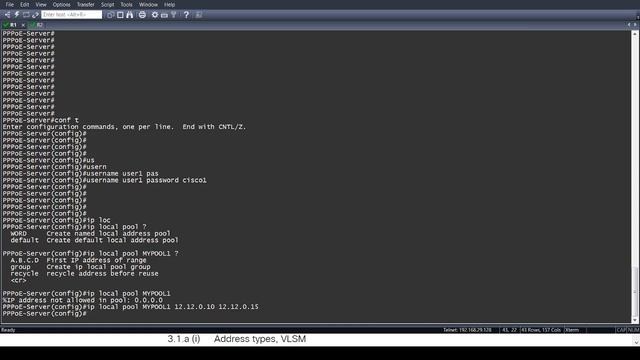Click the last toolbar icon after Help
This screenshot has width=640, height=360.
coord(199,15)
